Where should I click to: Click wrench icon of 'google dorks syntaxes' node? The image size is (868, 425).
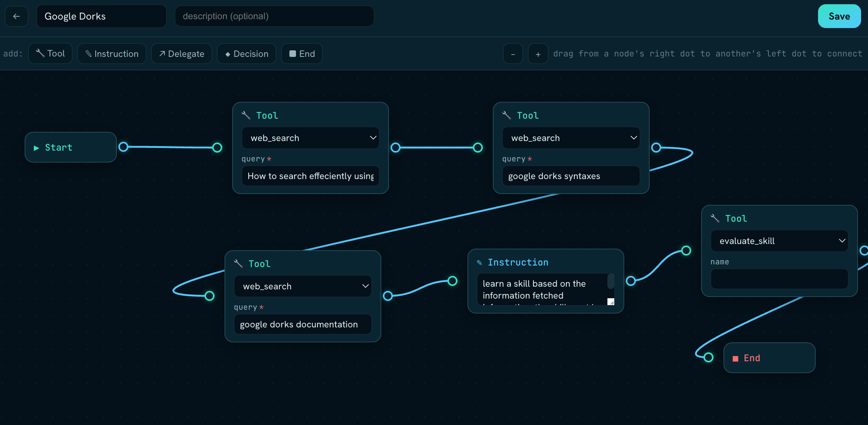coord(507,115)
